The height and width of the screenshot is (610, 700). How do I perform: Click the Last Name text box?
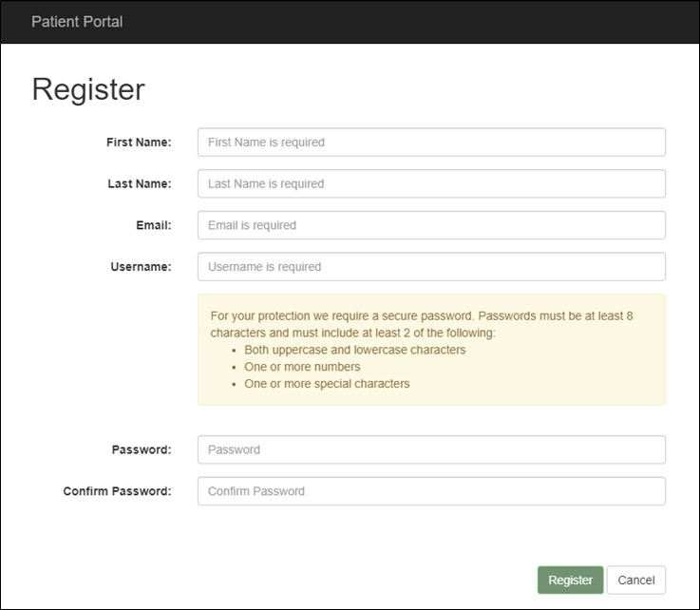[x=431, y=183]
